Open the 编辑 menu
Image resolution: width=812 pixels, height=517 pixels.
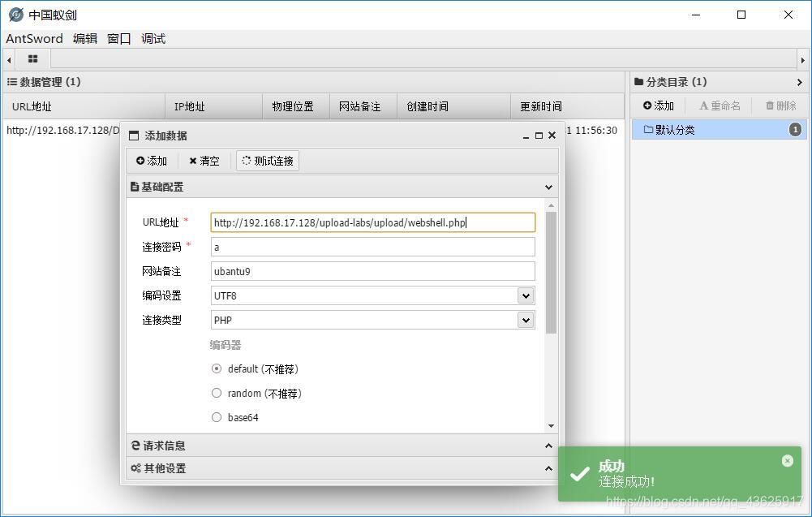pos(85,39)
